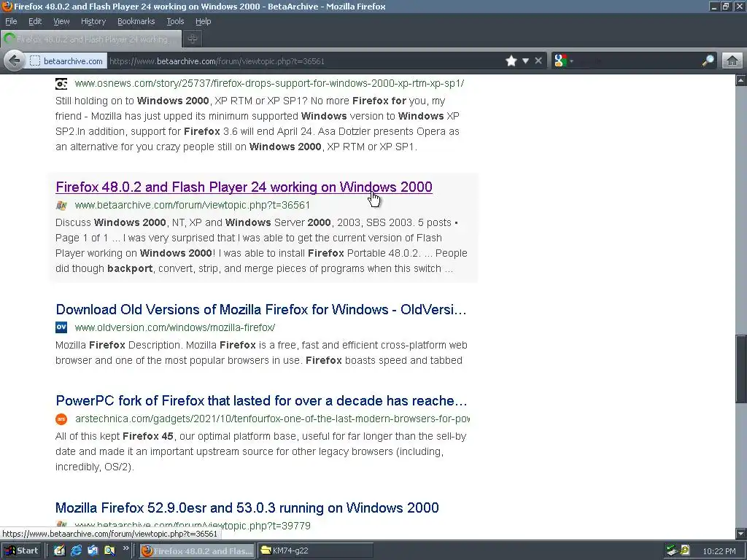The image size is (747, 560).
Task: Click the BetaArchive favicon beside the t=36561 URL
Action: 61,205
